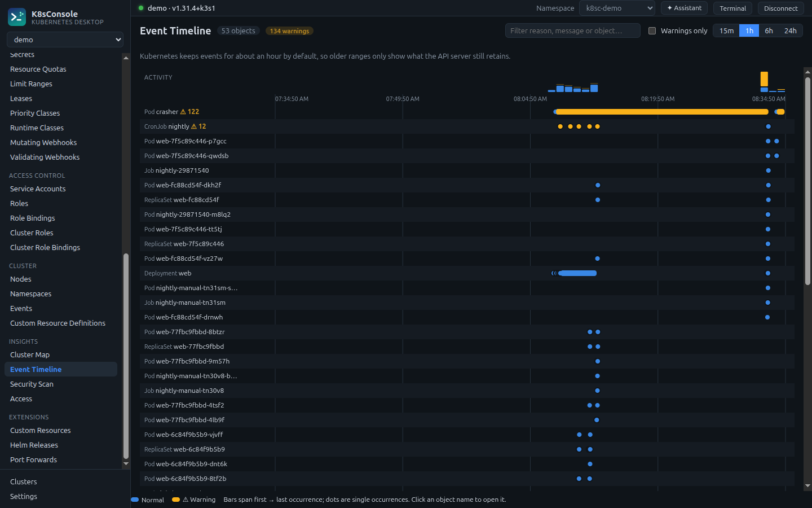Click the K8sConsole logo icon
Image resolution: width=812 pixels, height=508 pixels.
17,17
